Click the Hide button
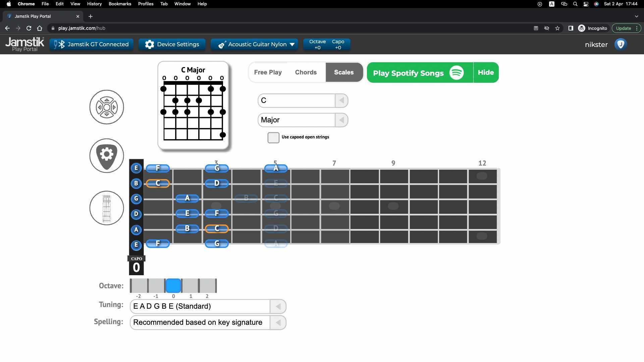Viewport: 644px width, 362px height. (486, 72)
